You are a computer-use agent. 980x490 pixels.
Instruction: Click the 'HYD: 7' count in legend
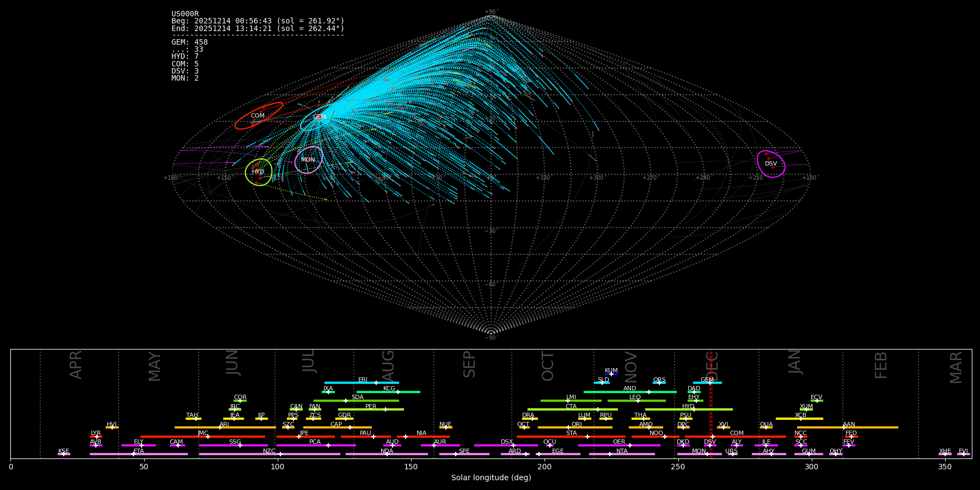point(185,57)
